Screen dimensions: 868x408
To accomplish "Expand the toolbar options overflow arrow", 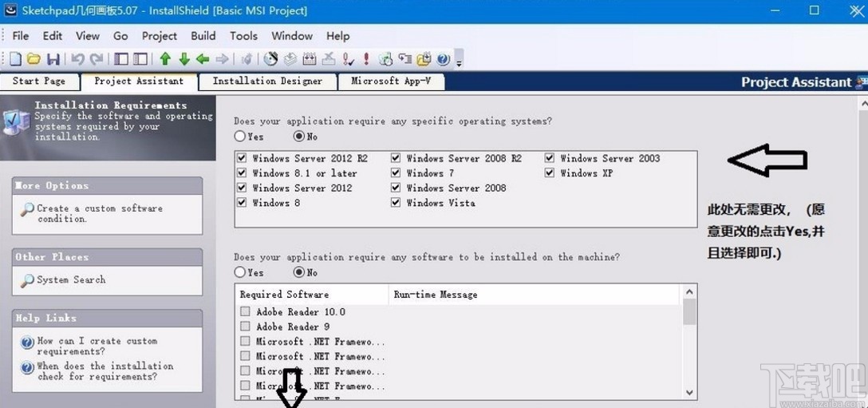I will coord(459,59).
